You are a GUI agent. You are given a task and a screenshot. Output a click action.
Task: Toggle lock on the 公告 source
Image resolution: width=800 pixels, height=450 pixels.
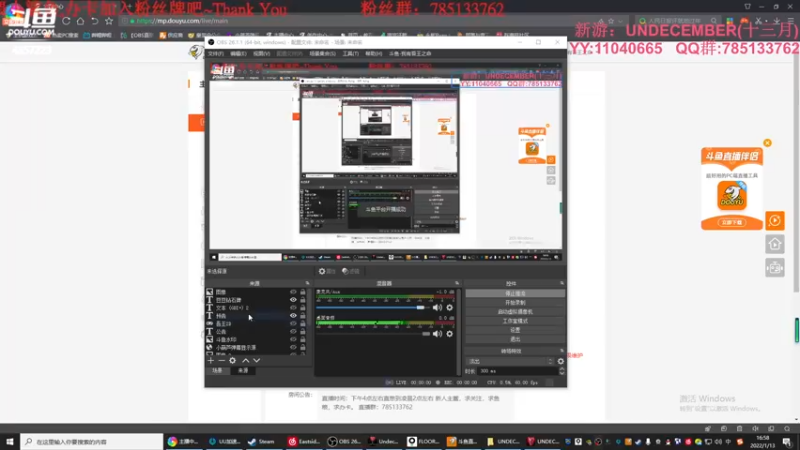point(303,332)
